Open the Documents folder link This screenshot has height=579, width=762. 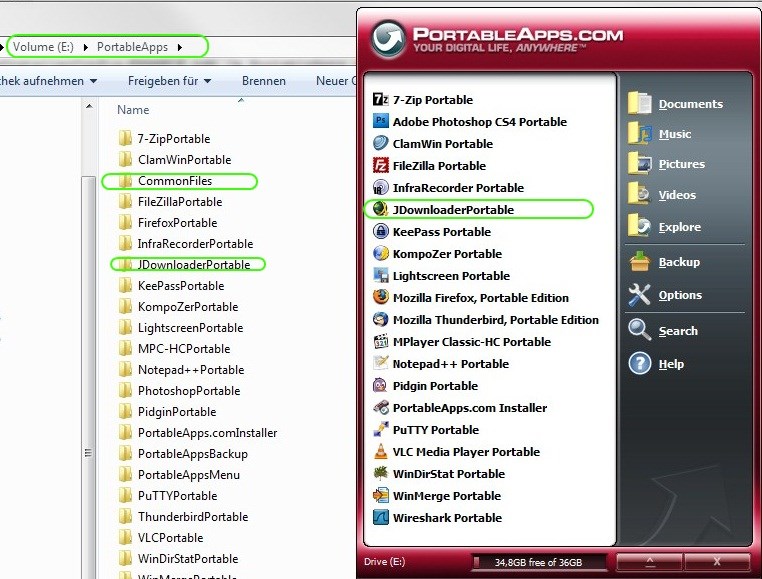pos(691,104)
